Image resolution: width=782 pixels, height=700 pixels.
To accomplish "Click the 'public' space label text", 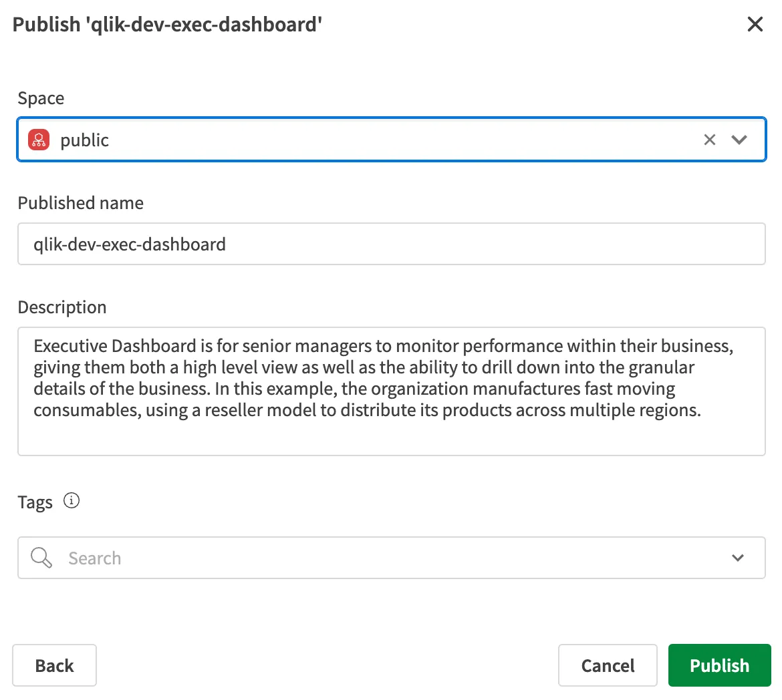I will coord(84,140).
